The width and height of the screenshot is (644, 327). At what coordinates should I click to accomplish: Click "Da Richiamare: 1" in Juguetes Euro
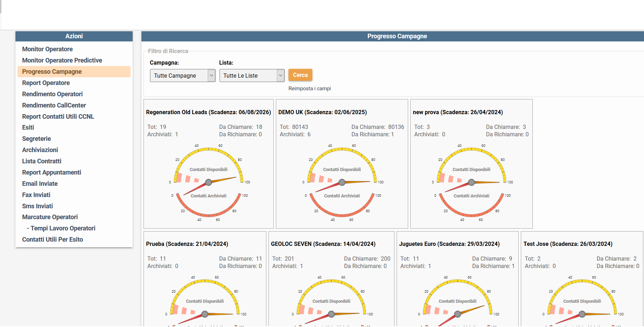point(493,266)
